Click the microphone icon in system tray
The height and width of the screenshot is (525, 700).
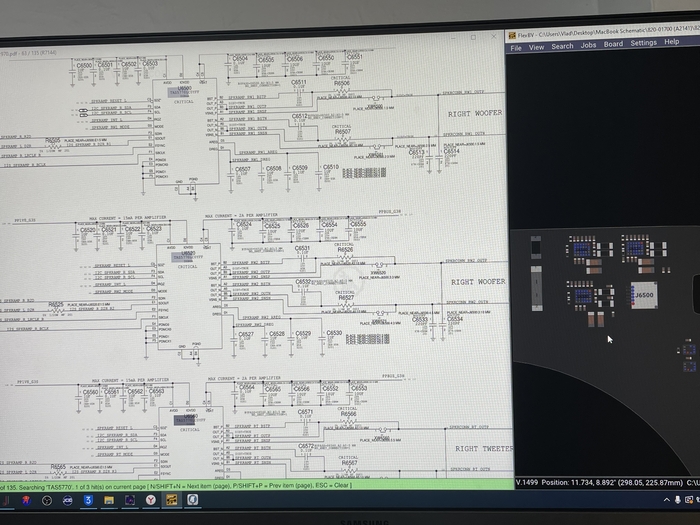[678, 500]
